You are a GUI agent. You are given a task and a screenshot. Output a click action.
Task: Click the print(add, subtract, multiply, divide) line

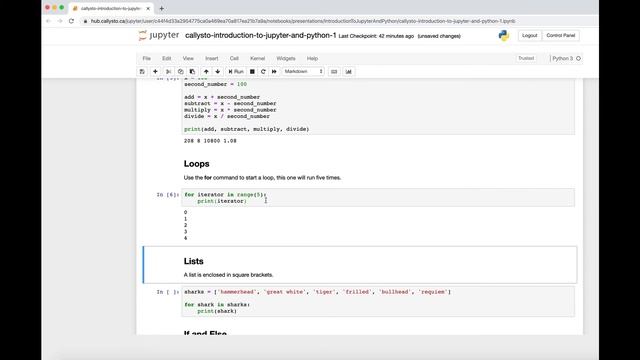(247, 129)
